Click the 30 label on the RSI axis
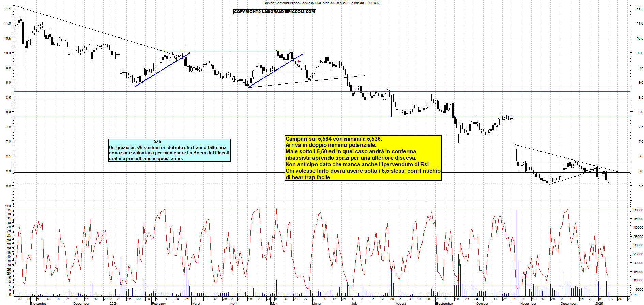This screenshot has height=305, width=644. click(8, 265)
